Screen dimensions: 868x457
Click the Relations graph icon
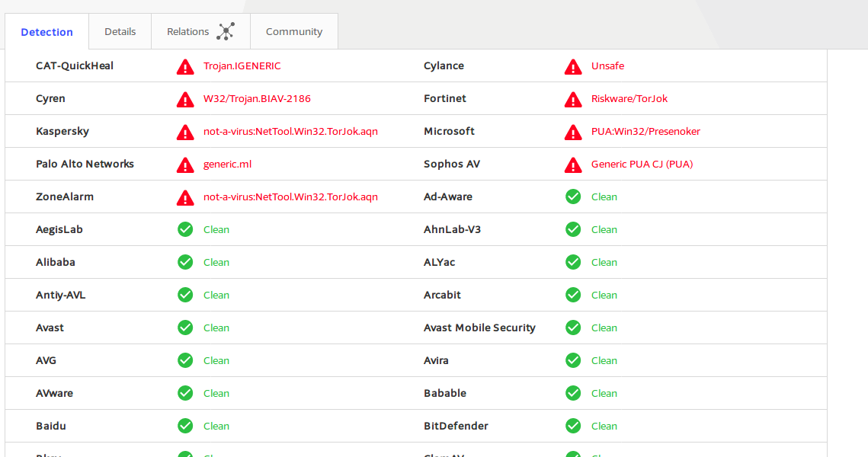(226, 31)
